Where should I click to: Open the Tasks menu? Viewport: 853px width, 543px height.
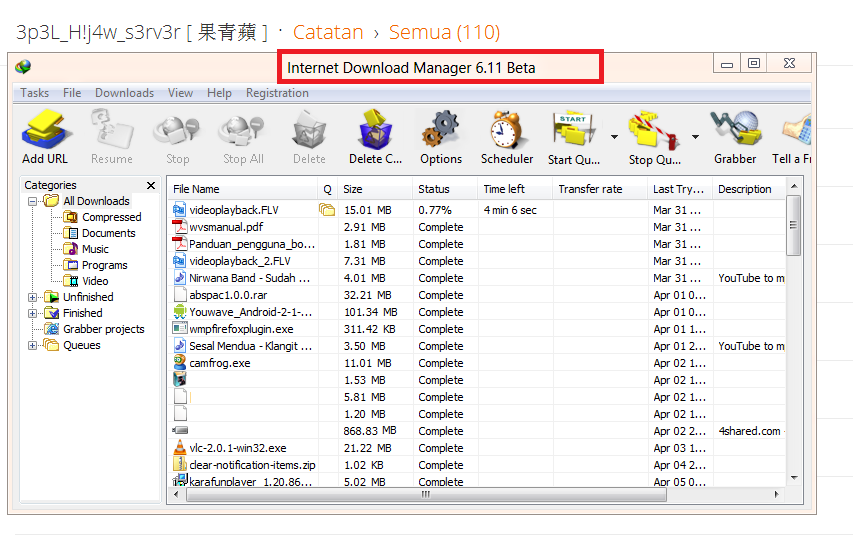click(34, 93)
